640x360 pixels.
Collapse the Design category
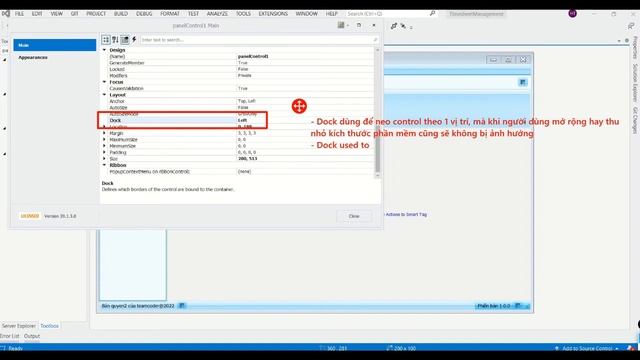point(104,50)
